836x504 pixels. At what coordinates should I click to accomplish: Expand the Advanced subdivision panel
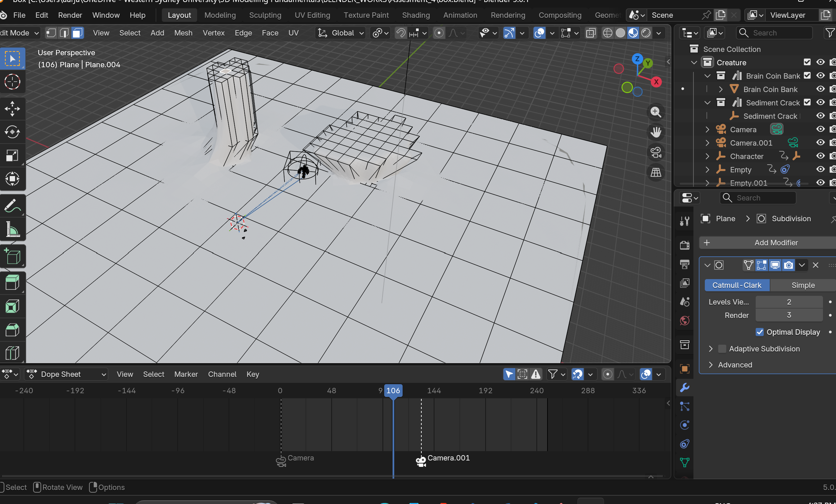710,365
